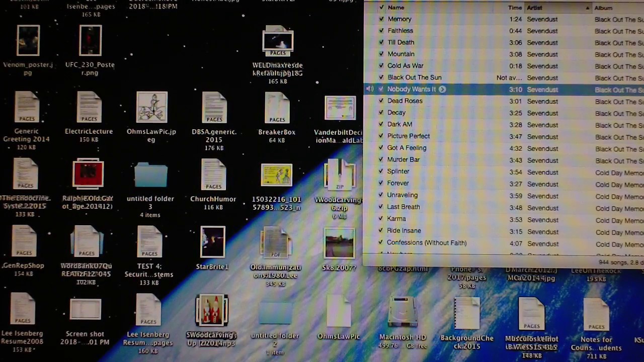Select the StarBrite1 image icon
644x362 pixels.
(x=212, y=242)
